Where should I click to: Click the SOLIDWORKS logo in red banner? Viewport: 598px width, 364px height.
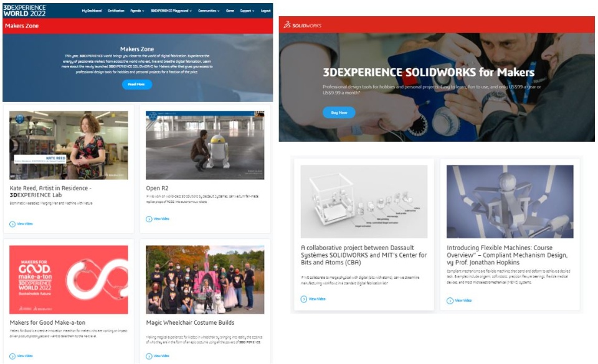coord(303,25)
